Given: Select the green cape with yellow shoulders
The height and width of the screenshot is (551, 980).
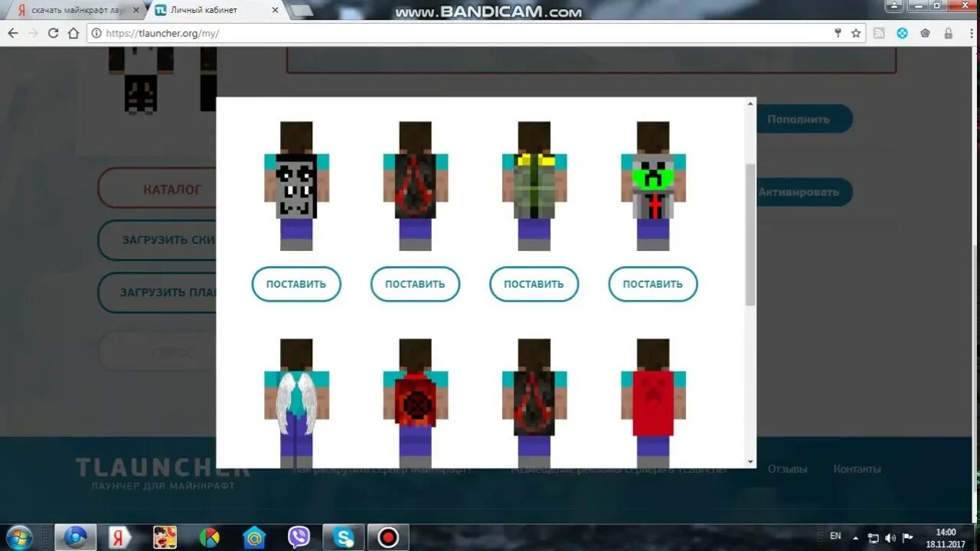Looking at the screenshot, I should [x=534, y=186].
